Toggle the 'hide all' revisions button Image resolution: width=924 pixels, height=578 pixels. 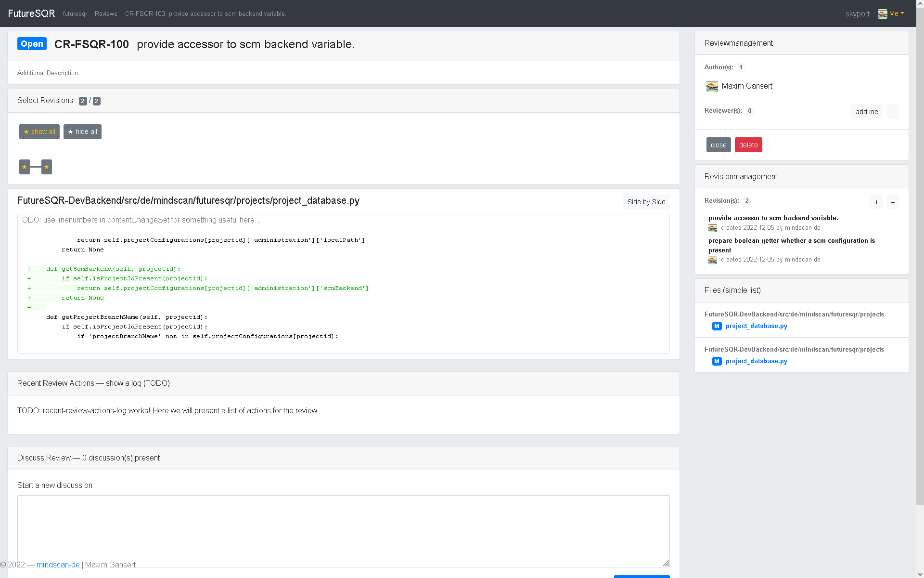click(82, 132)
